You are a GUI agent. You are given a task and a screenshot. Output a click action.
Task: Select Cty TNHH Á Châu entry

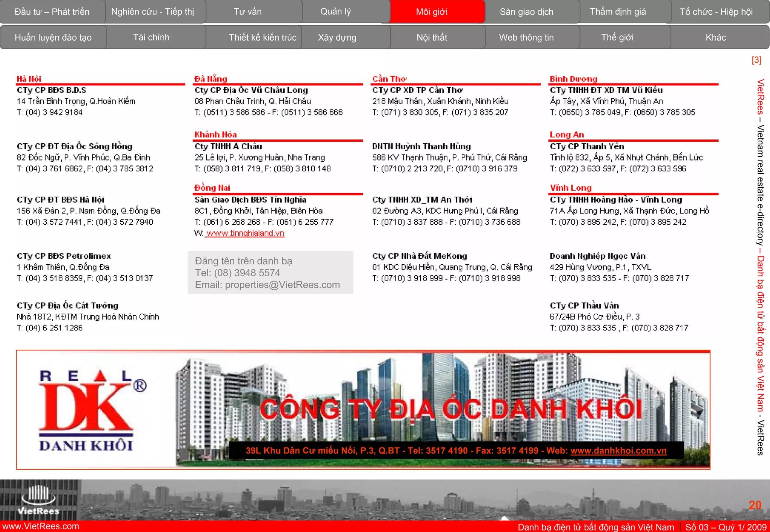coord(228,146)
